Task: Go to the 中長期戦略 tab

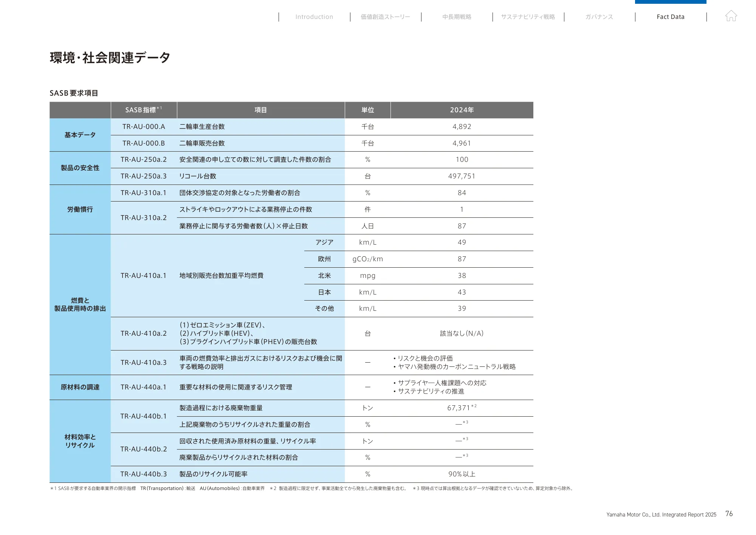Action: (457, 17)
